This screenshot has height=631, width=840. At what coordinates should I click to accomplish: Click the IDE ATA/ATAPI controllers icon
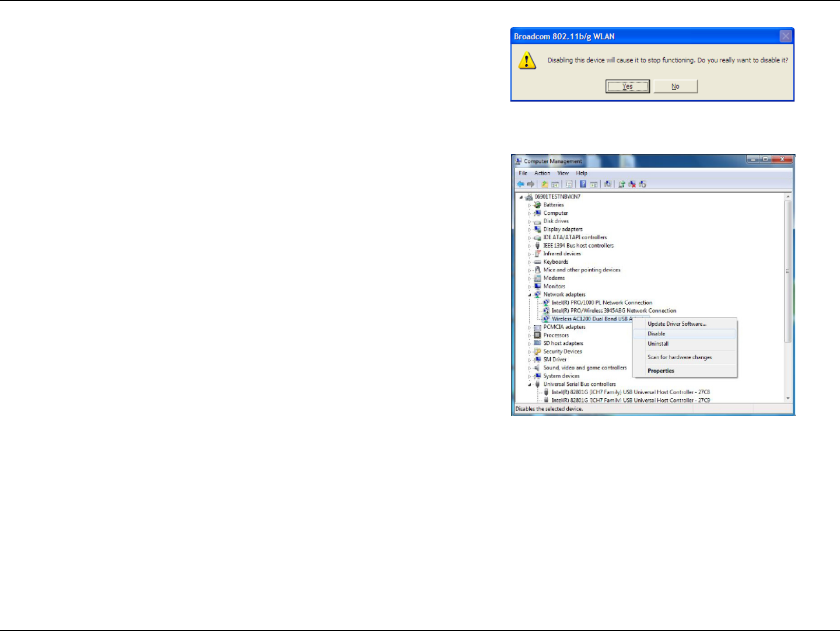[x=537, y=238]
